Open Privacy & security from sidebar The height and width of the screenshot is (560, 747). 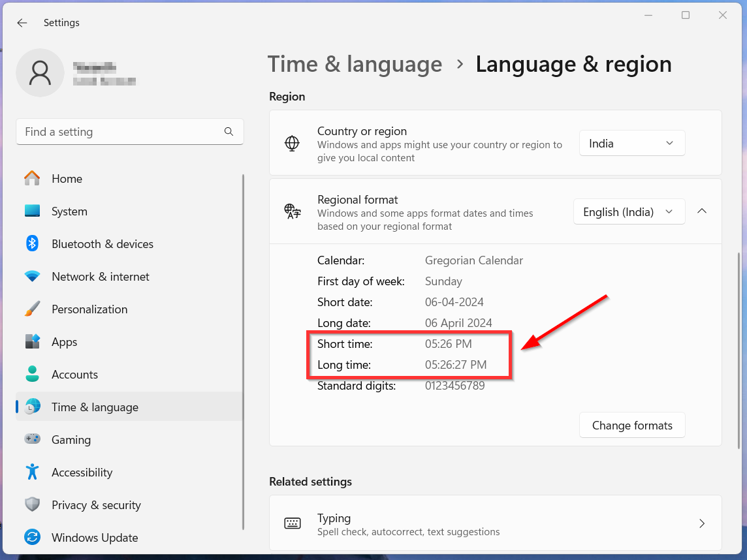(x=129, y=505)
